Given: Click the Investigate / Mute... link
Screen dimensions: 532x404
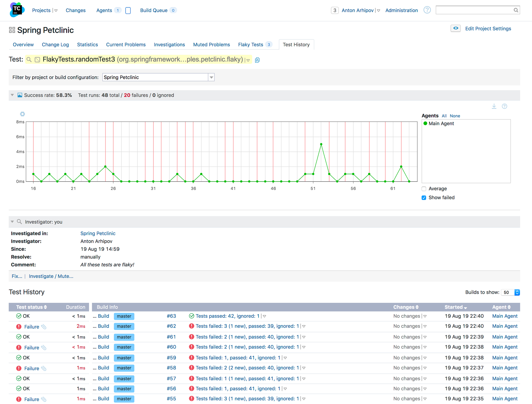Looking at the screenshot, I should click(51, 276).
